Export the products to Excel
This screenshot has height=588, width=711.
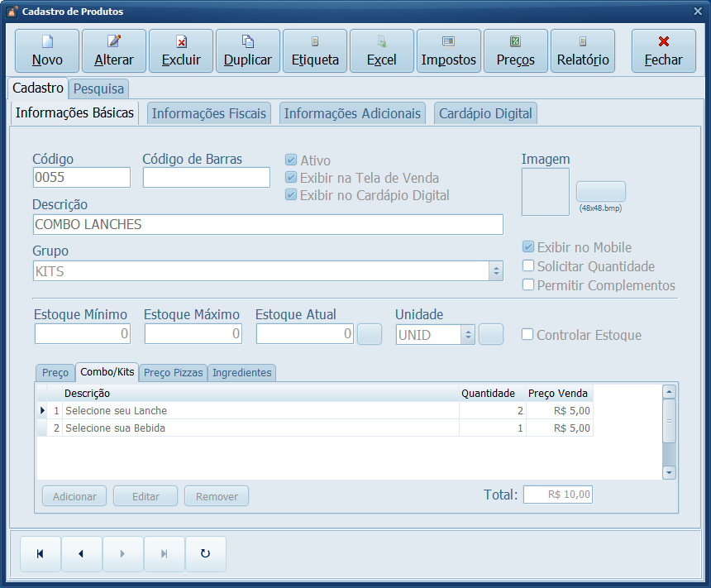[x=382, y=50]
